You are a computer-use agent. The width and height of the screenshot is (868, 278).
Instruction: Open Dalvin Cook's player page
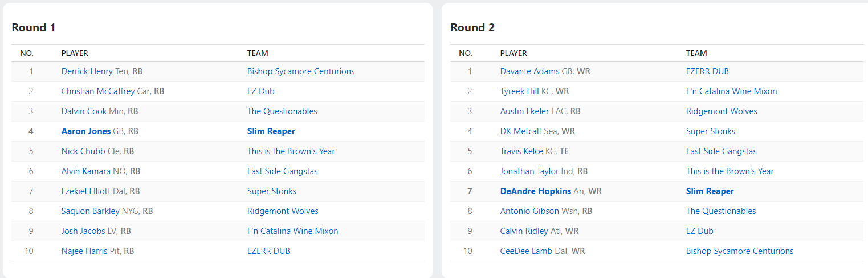tap(84, 111)
